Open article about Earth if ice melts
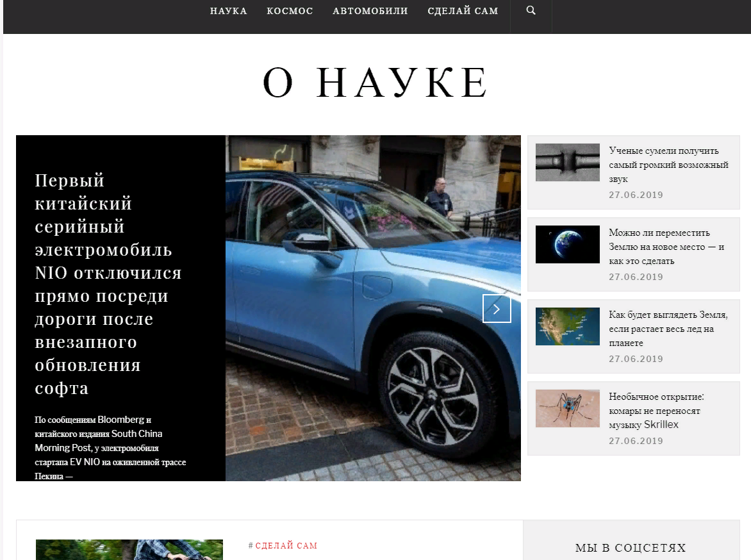The image size is (751, 560). (x=668, y=328)
